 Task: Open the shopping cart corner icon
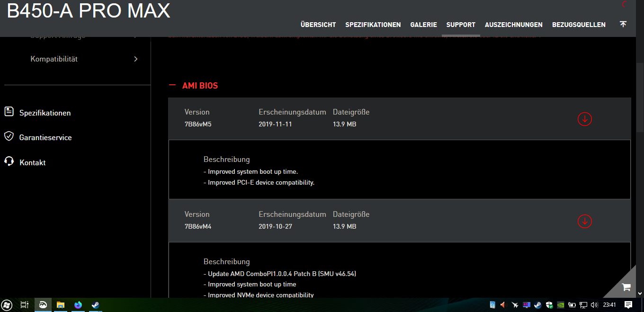[626, 287]
